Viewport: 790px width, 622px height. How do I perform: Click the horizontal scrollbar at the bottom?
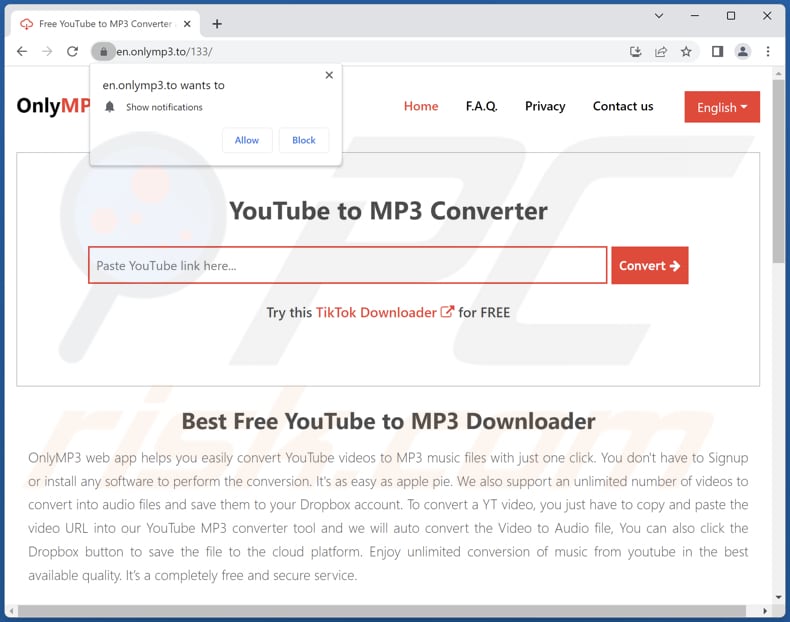coord(382,611)
